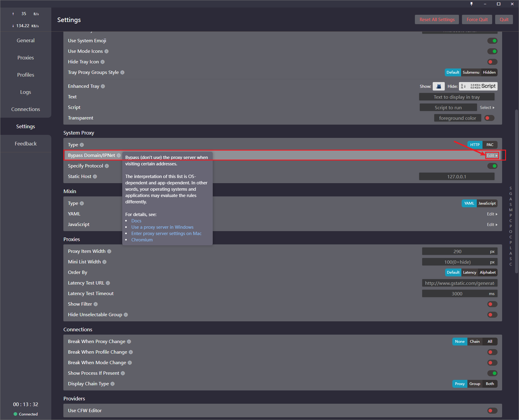Viewport: 519px width, 420px height.
Task: Click the Latency Test URL field
Action: coord(460,283)
